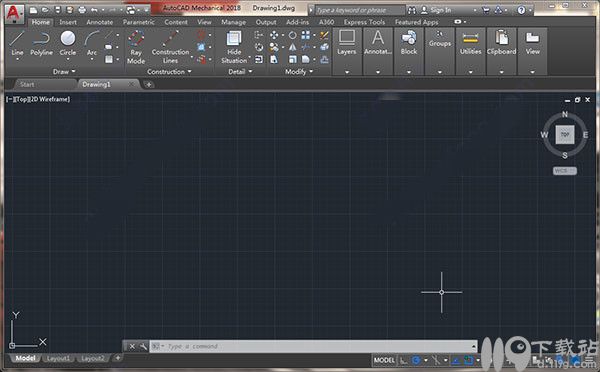Select the Rotate tool in Modify panel
The image size is (600, 372).
(292, 35)
